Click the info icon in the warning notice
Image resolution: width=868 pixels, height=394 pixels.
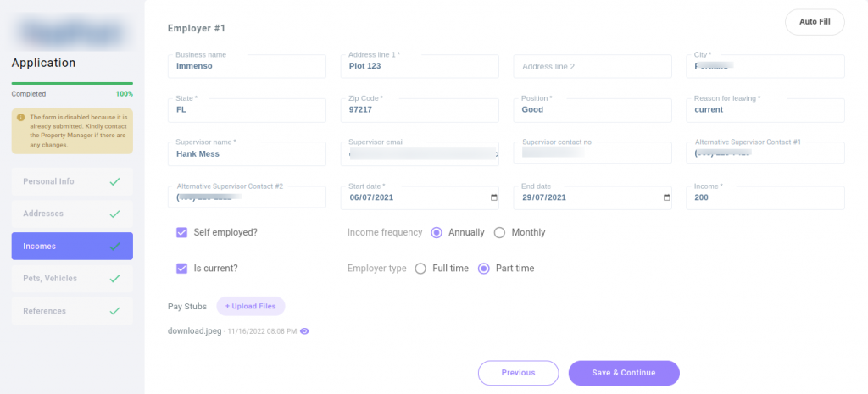coord(21,118)
